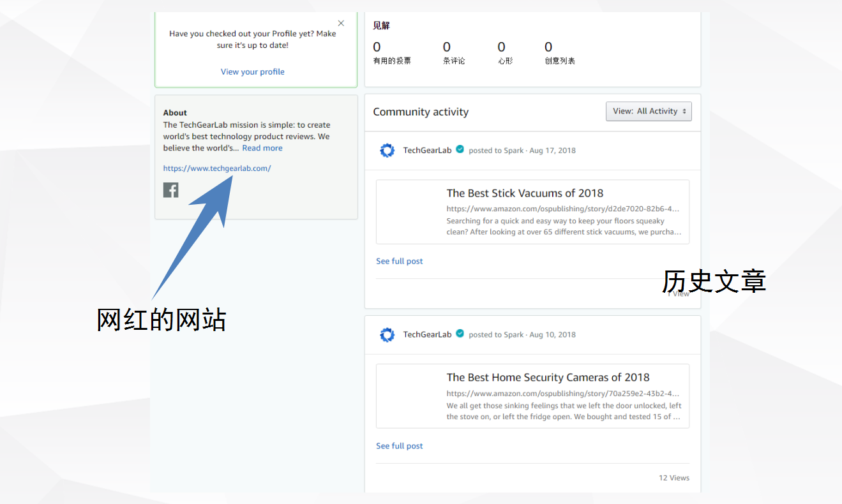Open See full post under the stick vacuums article

pos(399,260)
